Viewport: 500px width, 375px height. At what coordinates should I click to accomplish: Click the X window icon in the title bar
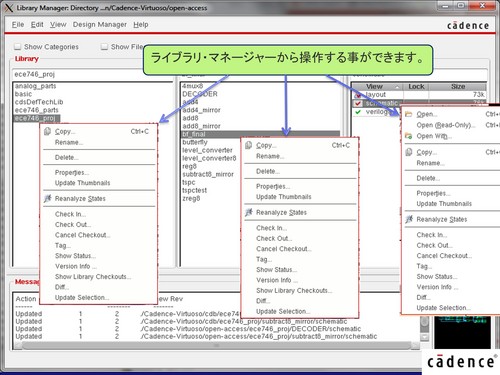(x=9, y=8)
